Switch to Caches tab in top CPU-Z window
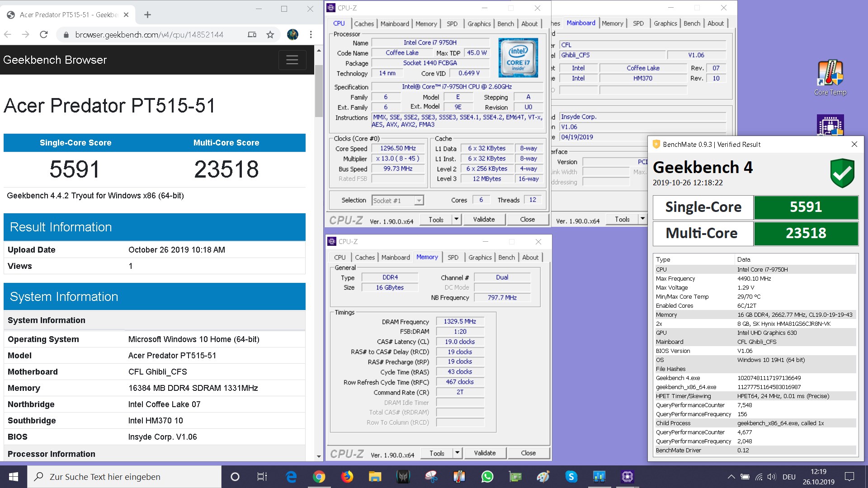Viewport: 868px width, 488px height. pos(364,24)
